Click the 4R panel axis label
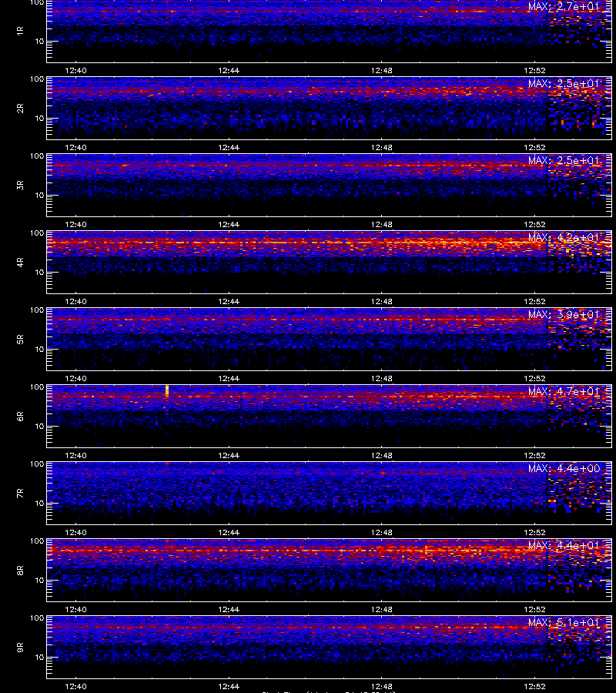Image resolution: width=616 pixels, height=693 pixels. [20, 262]
